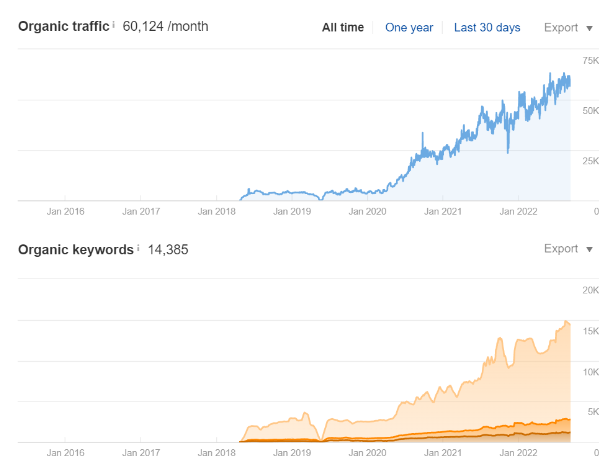Click the info icon beside Organic keywords
The width and height of the screenshot is (616, 469).
(x=138, y=245)
